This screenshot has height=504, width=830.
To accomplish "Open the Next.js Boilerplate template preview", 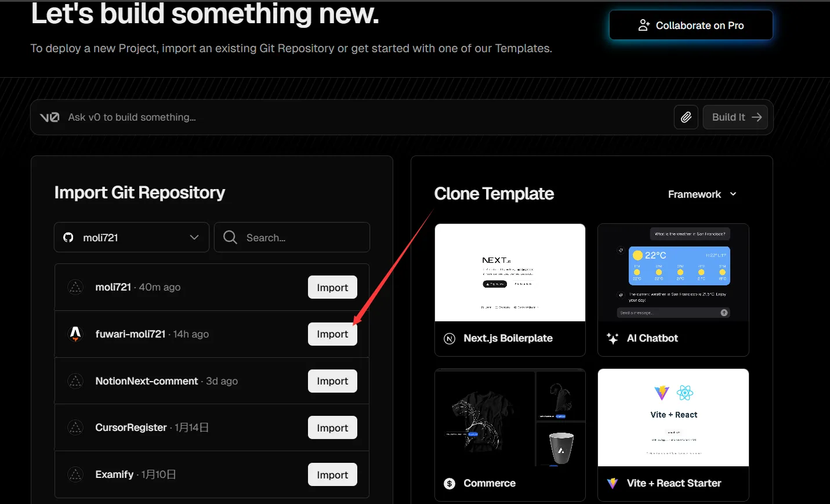I will 510,273.
